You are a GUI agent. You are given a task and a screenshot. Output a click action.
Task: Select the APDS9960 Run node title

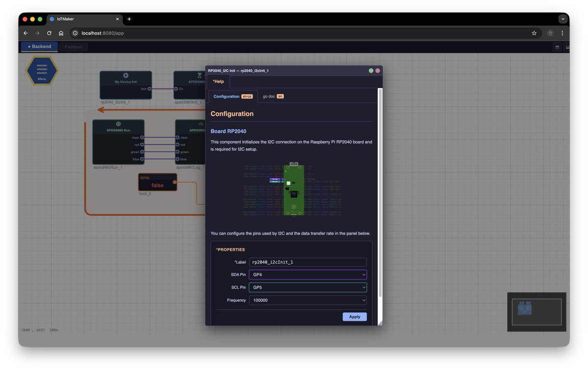click(119, 130)
